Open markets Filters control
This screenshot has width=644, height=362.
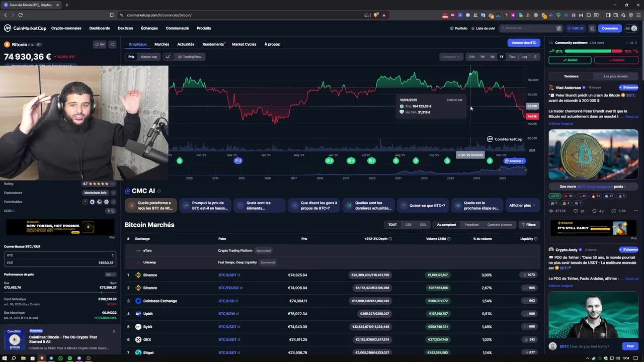[x=528, y=225]
